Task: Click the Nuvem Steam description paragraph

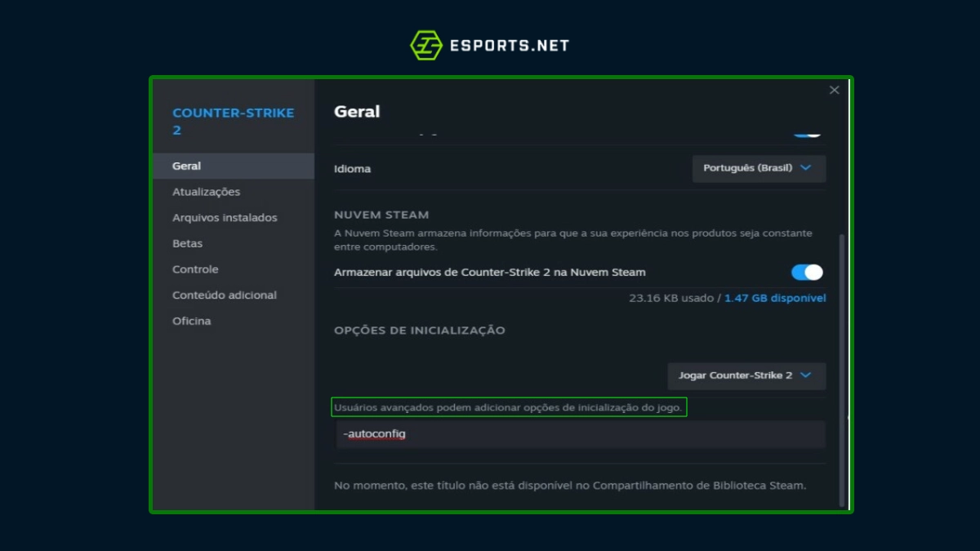Action: [573, 240]
